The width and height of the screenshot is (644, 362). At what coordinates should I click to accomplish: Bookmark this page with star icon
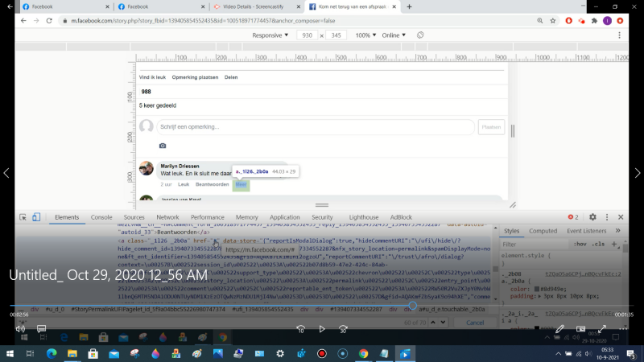pyautogui.click(x=553, y=21)
